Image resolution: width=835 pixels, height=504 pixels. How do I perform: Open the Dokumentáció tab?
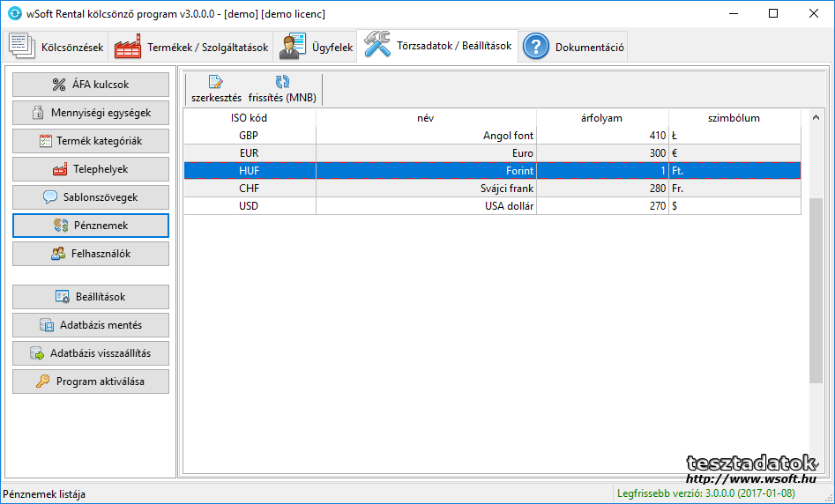coord(572,47)
